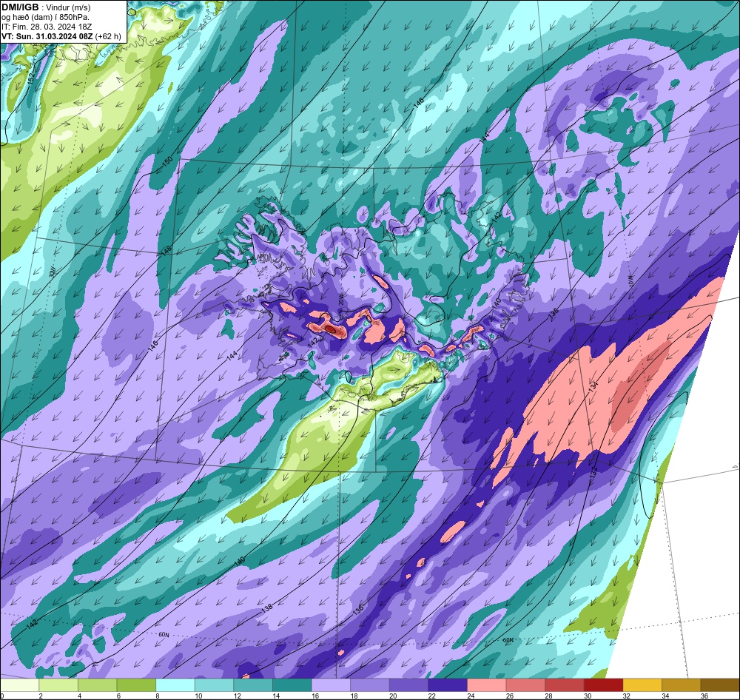Select the 10–12 m/s light teal swatch
Screen dimensions: 740x700
click(215, 685)
